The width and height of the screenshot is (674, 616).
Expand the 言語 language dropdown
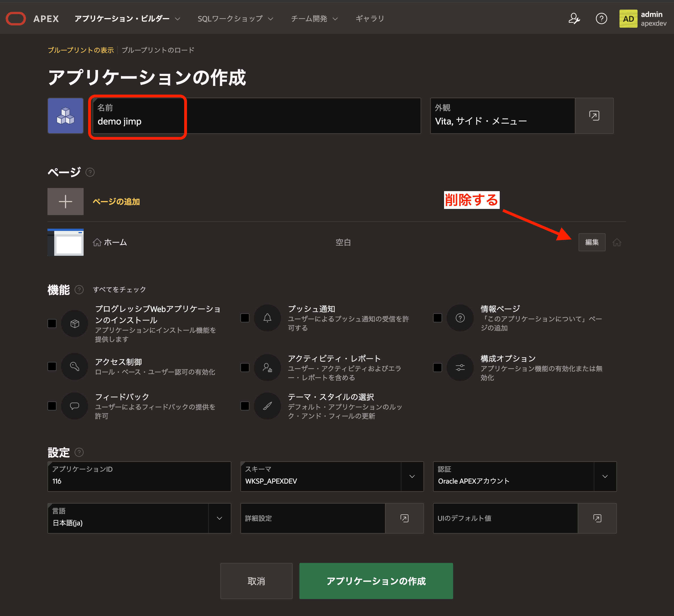coord(219,518)
